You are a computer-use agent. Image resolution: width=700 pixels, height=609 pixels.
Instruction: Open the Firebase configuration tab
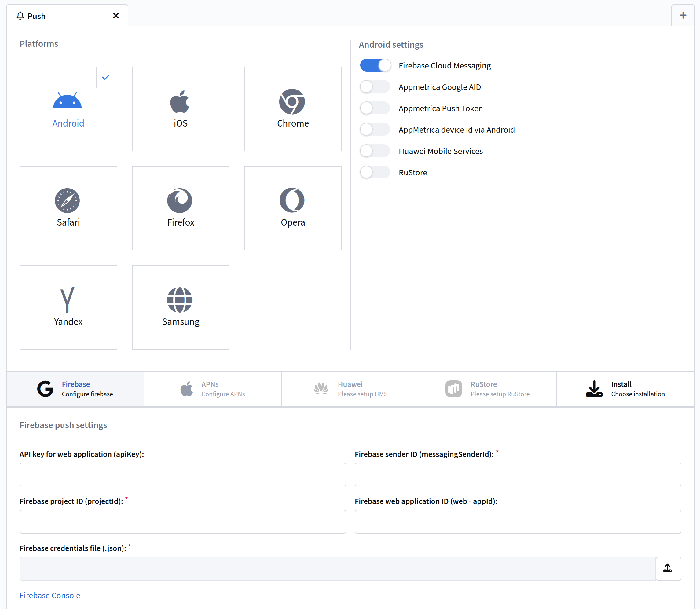75,389
